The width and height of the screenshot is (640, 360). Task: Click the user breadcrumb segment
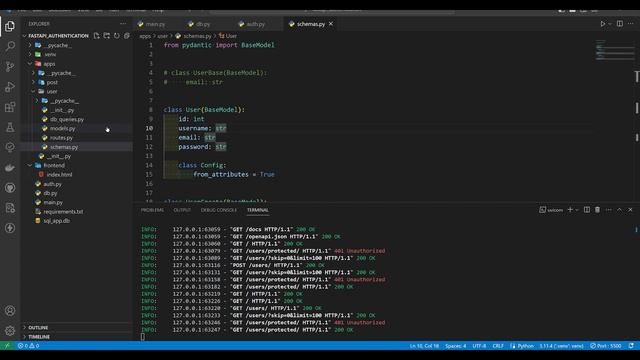(x=162, y=36)
